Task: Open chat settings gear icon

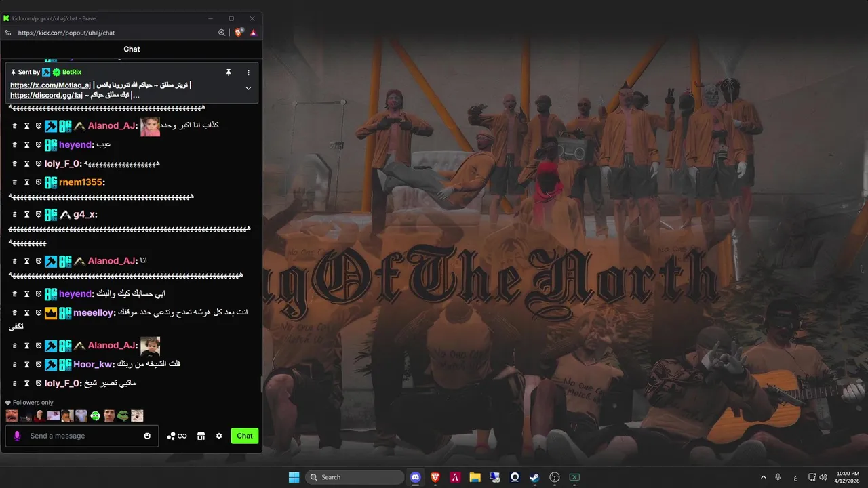Action: 219,436
